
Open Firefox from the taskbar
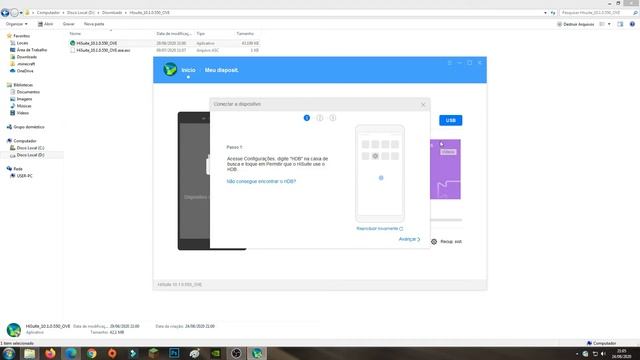(x=50, y=353)
